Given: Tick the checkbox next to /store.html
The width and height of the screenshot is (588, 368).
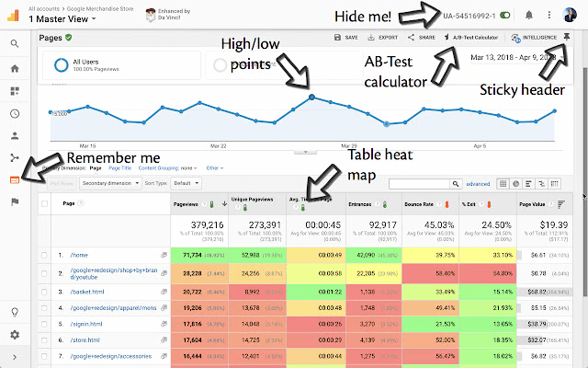Looking at the screenshot, I should 45,339.
